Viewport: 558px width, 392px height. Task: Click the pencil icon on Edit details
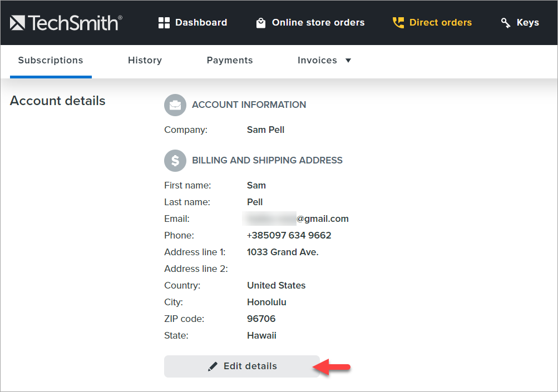click(212, 366)
